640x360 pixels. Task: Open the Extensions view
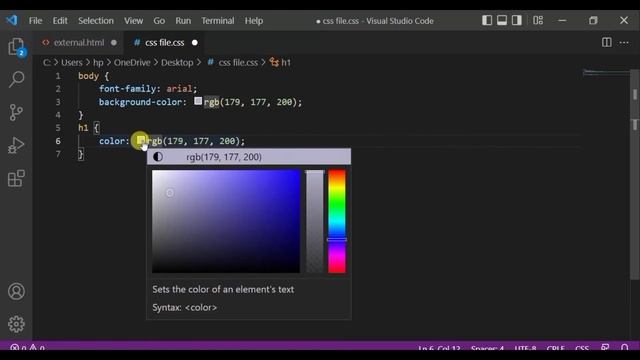point(16,178)
